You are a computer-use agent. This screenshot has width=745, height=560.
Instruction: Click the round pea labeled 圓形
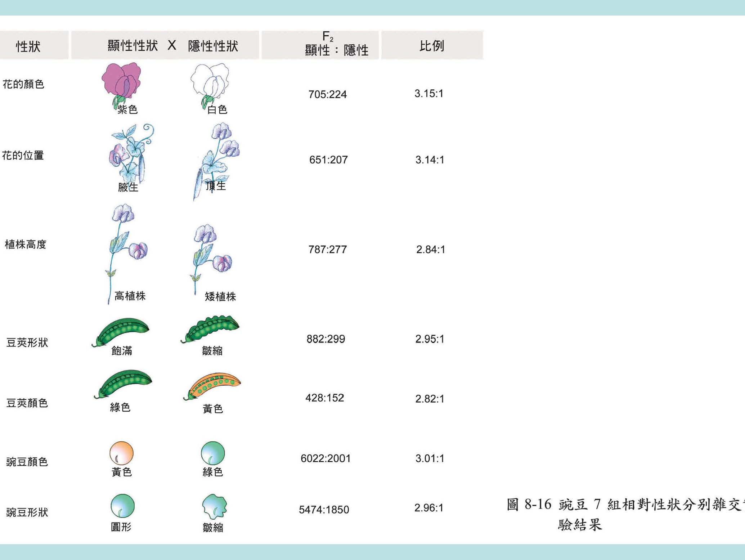pos(122,506)
